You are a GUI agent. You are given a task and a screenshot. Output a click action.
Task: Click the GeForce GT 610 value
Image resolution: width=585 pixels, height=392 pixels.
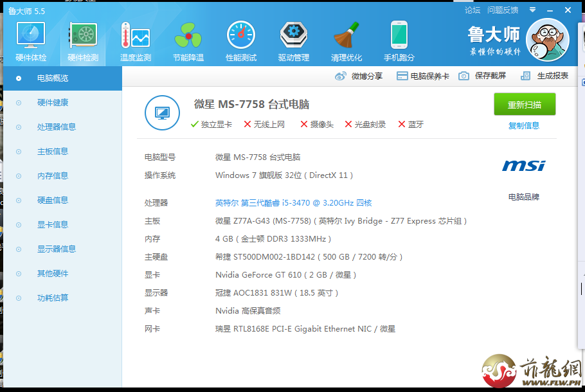point(286,275)
